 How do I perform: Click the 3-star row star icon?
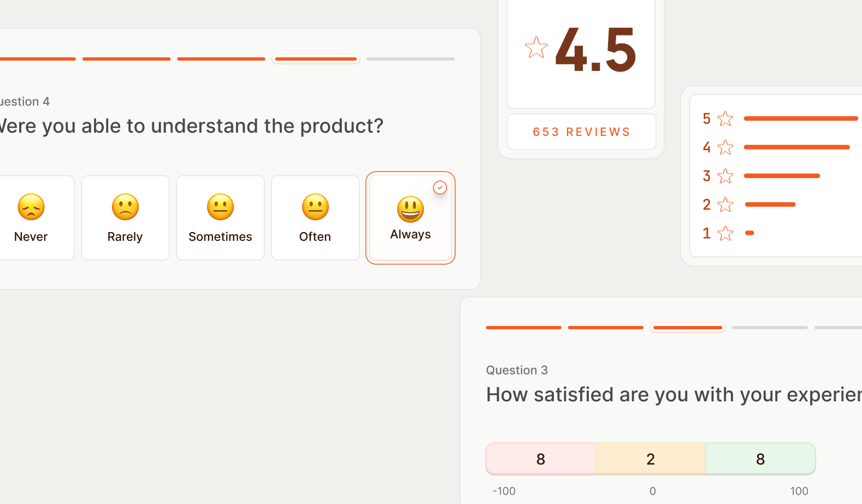coord(725,176)
